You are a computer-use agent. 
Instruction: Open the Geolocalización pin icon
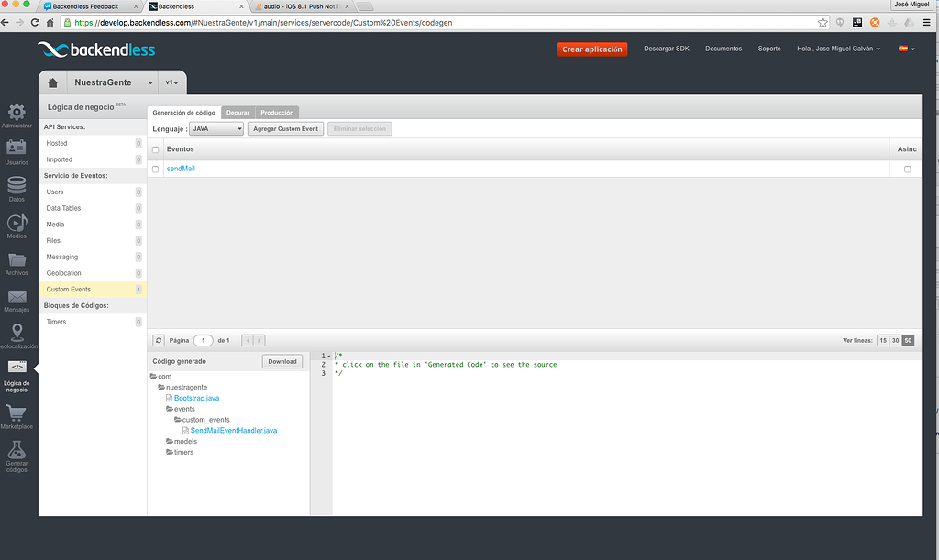17,332
